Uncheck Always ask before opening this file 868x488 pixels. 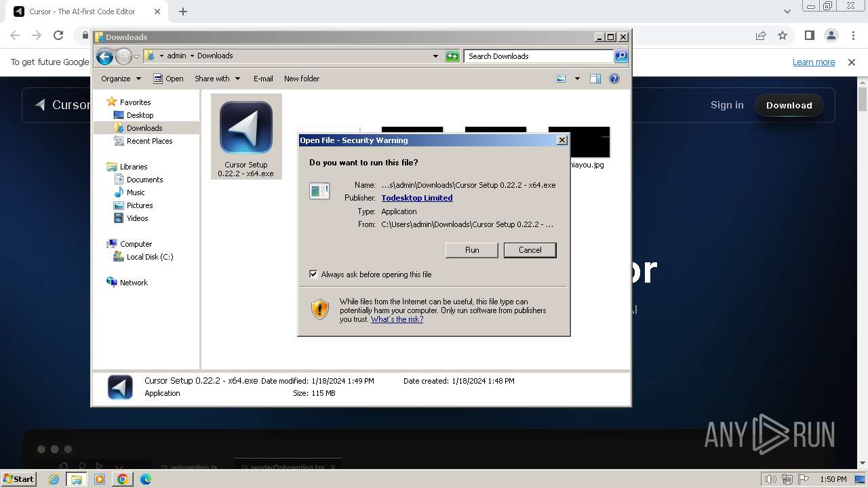point(313,274)
